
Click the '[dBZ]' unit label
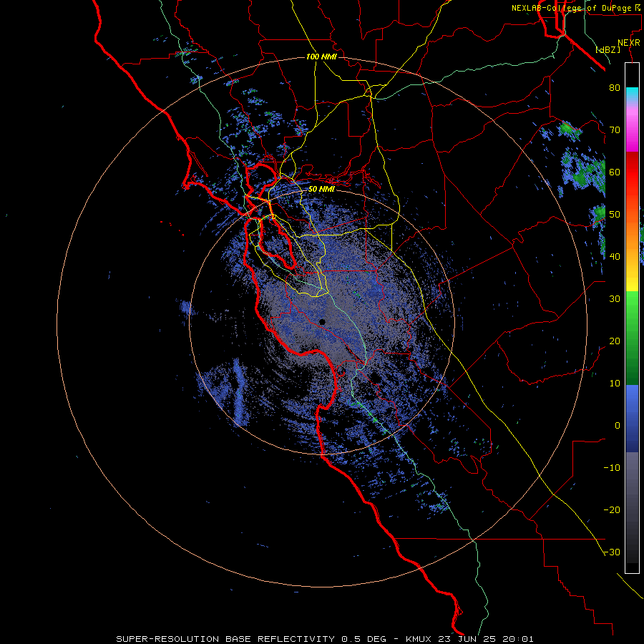(x=608, y=50)
